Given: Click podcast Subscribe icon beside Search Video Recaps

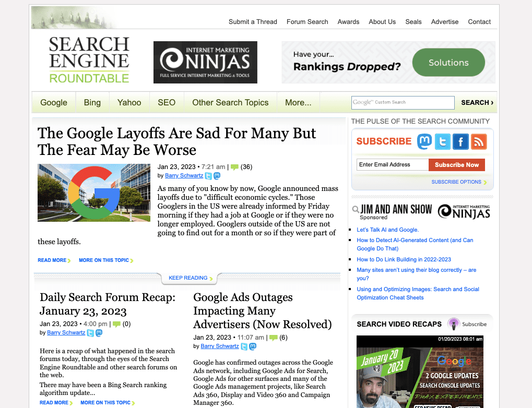Looking at the screenshot, I should point(454,324).
